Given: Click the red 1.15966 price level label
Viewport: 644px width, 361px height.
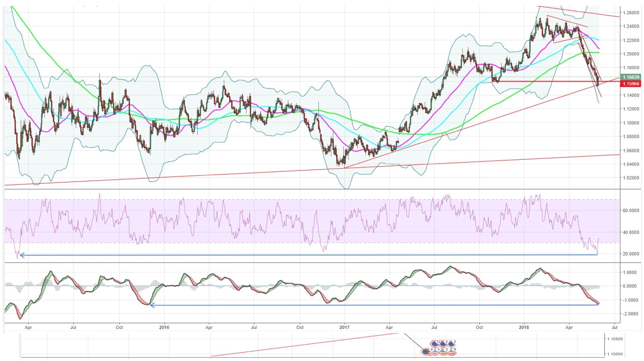Looking at the screenshot, I should point(631,84).
